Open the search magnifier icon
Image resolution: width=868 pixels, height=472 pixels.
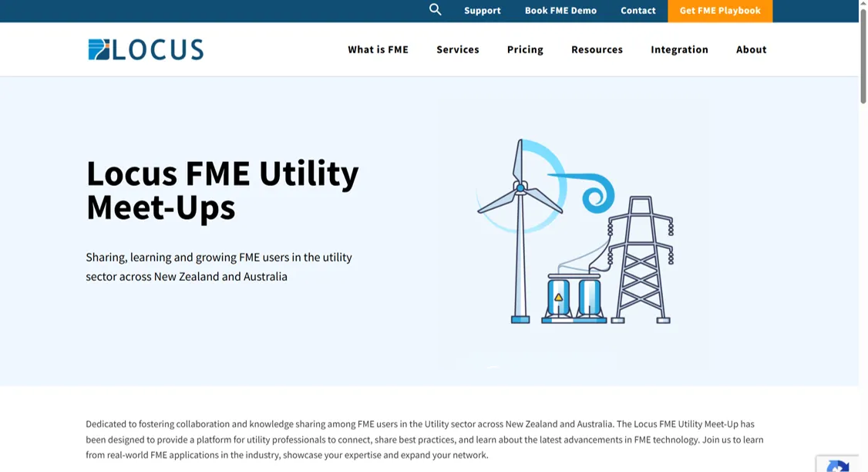click(x=436, y=10)
